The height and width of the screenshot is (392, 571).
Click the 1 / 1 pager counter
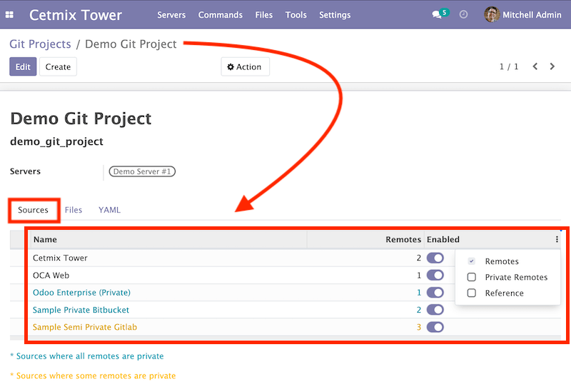pos(509,66)
